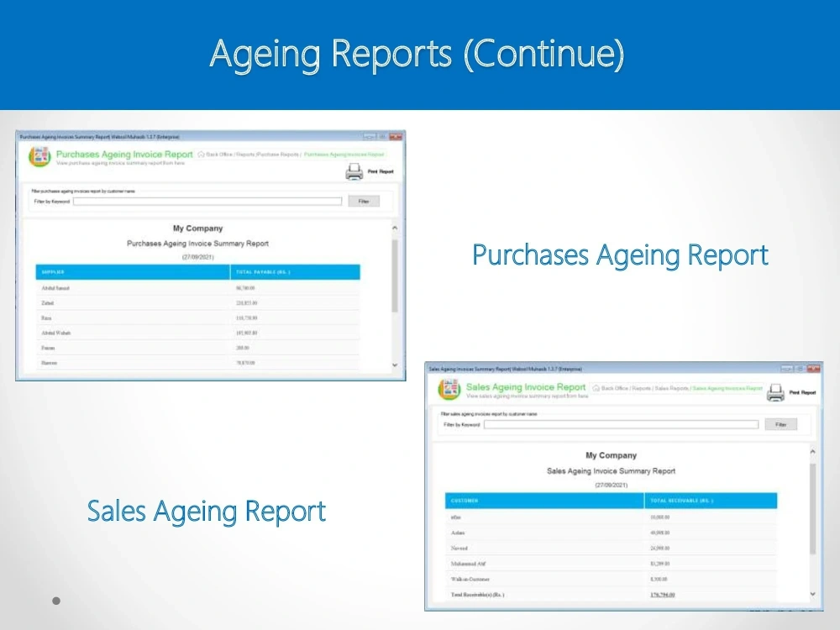Click home breadcrumb icon in Purchases window
840x630 pixels.
[x=201, y=155]
